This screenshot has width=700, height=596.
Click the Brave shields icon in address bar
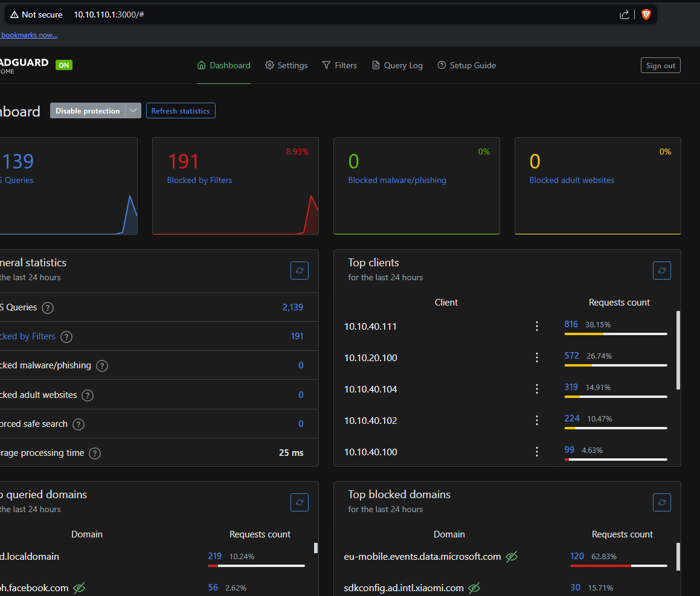click(x=646, y=14)
